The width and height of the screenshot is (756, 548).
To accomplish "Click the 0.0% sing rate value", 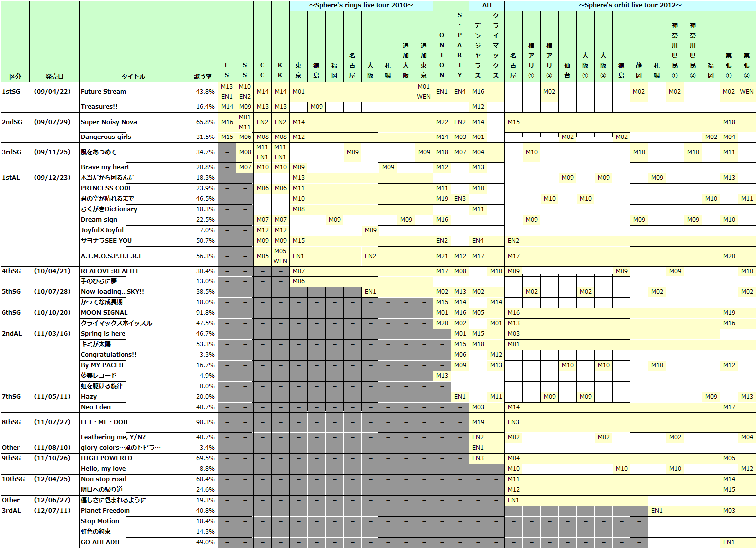I will 207,386.
